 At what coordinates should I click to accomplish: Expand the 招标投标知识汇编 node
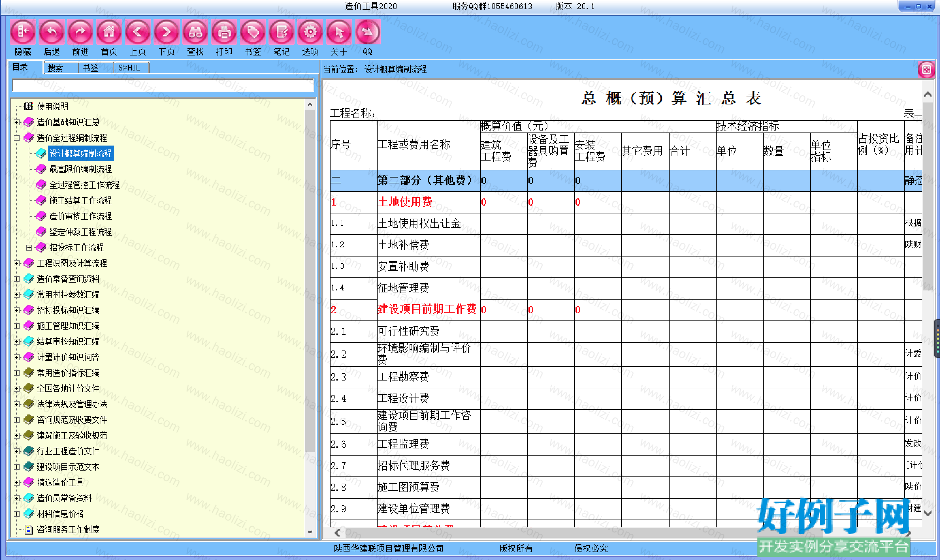17,310
